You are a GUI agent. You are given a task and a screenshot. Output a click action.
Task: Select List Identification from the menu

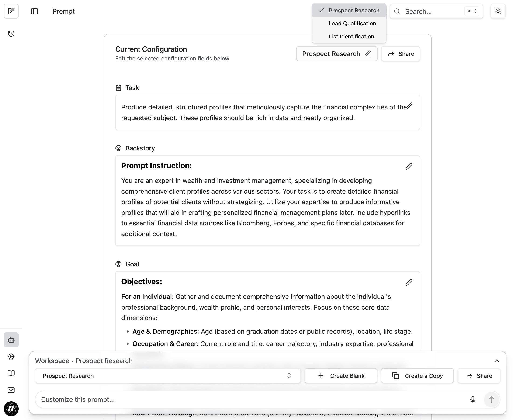point(351,36)
